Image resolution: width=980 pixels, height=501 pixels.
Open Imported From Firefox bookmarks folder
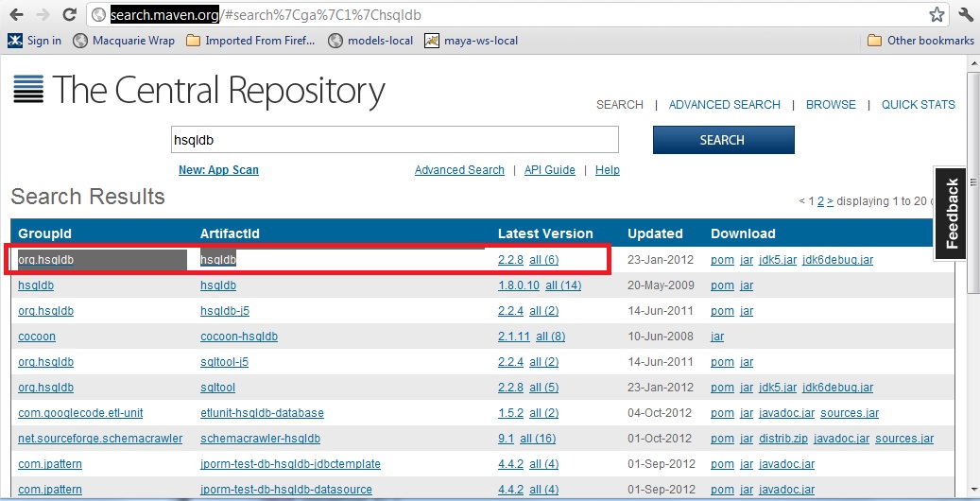pos(250,41)
